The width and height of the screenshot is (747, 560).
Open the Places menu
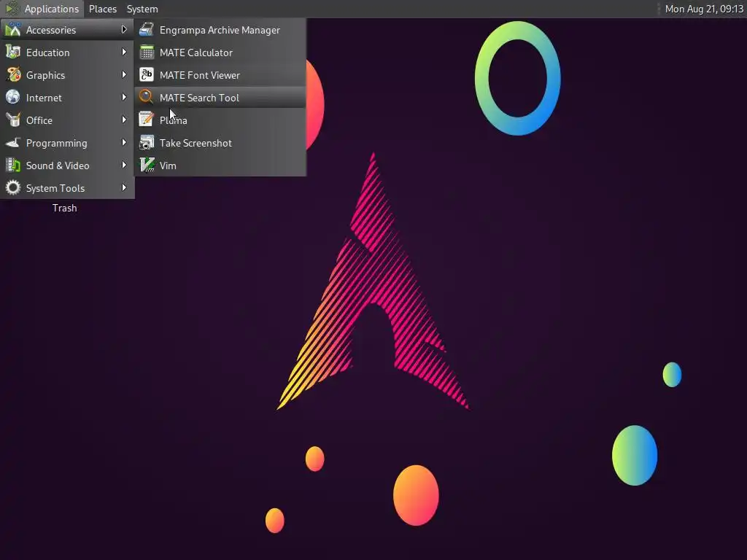(x=103, y=9)
